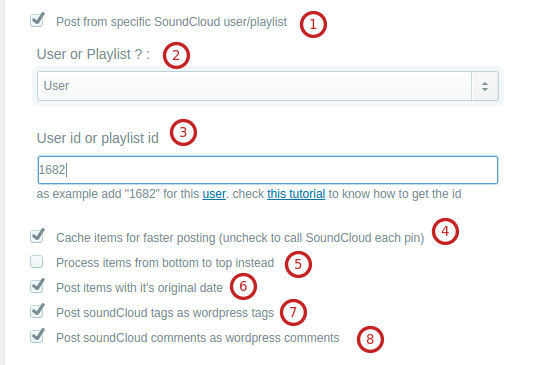Open the User or Playlist dropdown
Viewport: 545px width, 365px height.
(268, 86)
